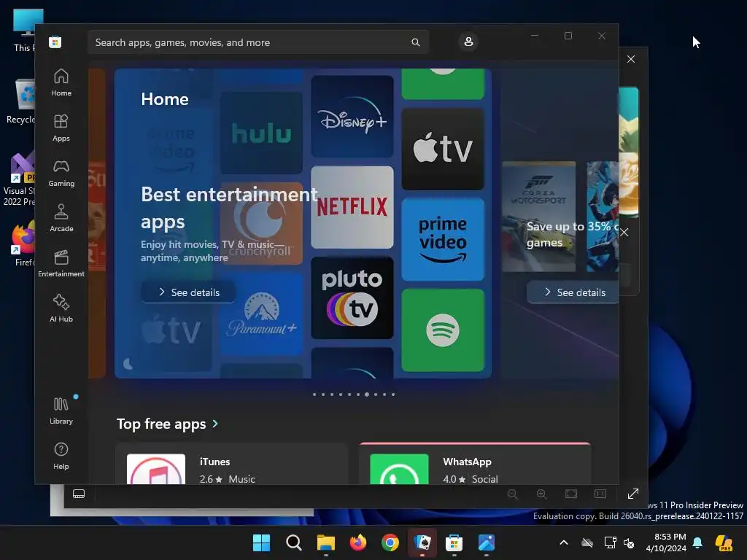
Task: Click the network display tray icon
Action: click(610, 542)
